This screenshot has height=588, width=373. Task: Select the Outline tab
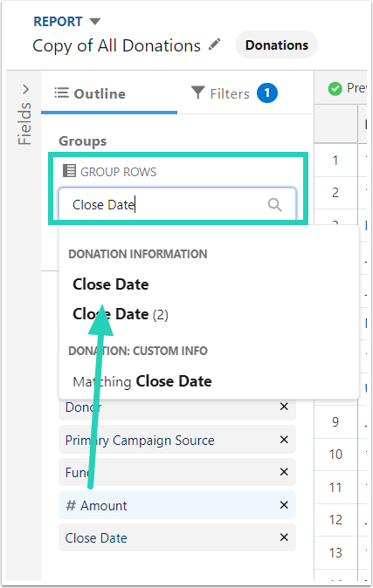click(90, 93)
